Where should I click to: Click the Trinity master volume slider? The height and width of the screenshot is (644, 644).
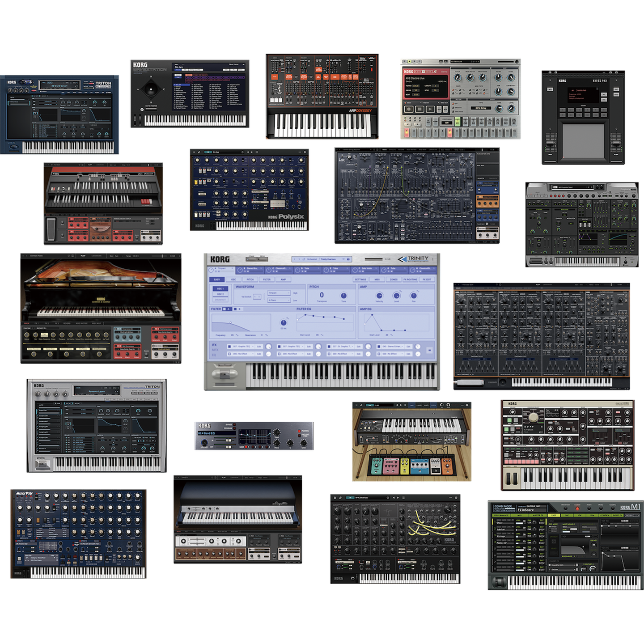coord(374,259)
